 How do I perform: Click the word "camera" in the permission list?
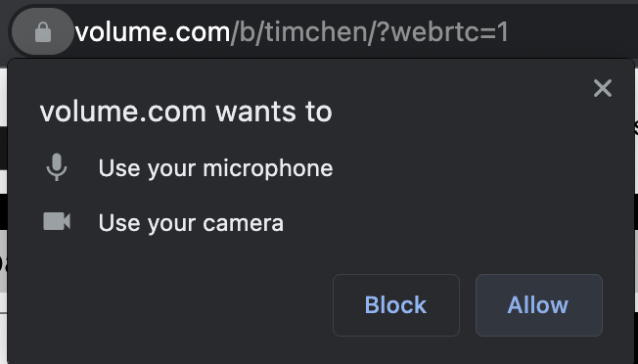pyautogui.click(x=243, y=223)
